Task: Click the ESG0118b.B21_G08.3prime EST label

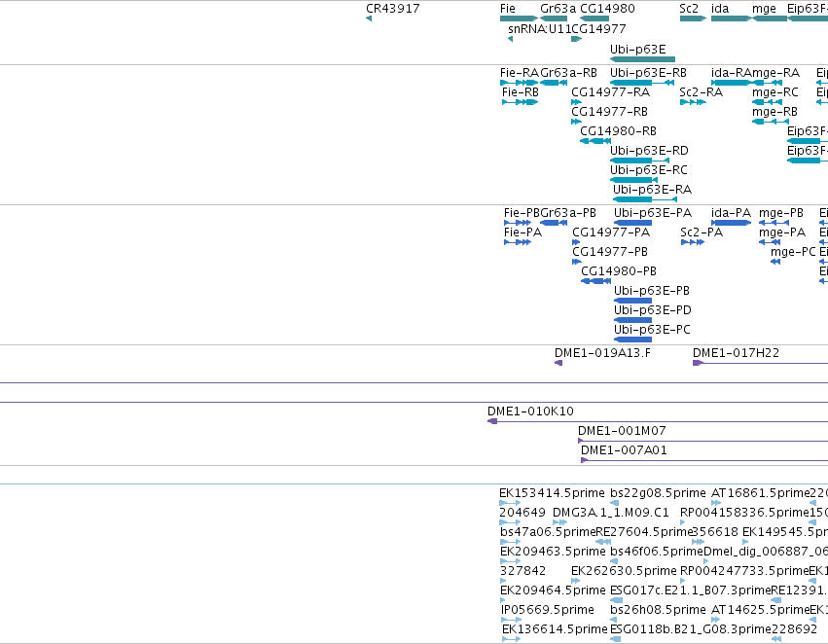Action: 691,629
